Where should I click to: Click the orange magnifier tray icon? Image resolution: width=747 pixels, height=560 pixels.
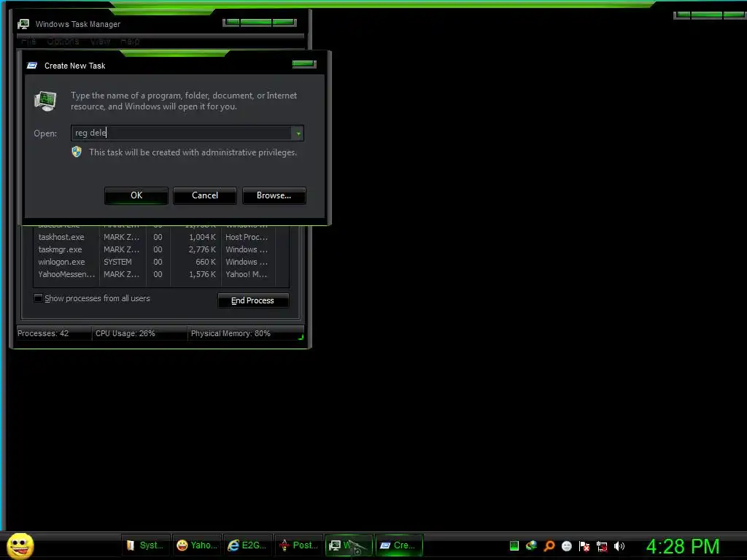(x=549, y=545)
